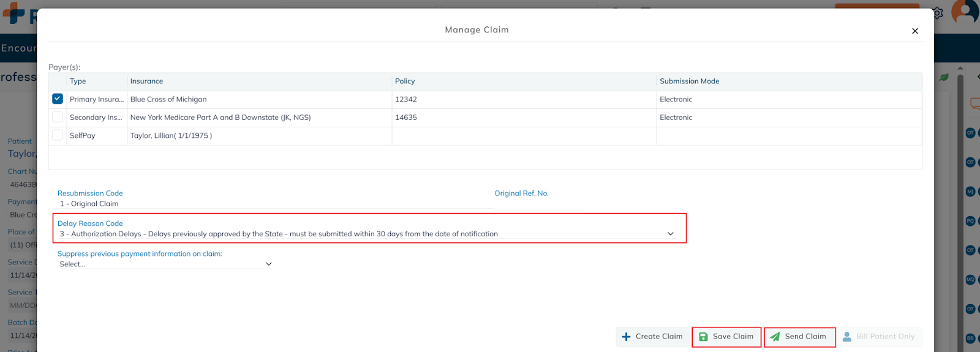Open the user profile avatar
The height and width of the screenshot is (352, 980).
[965, 12]
